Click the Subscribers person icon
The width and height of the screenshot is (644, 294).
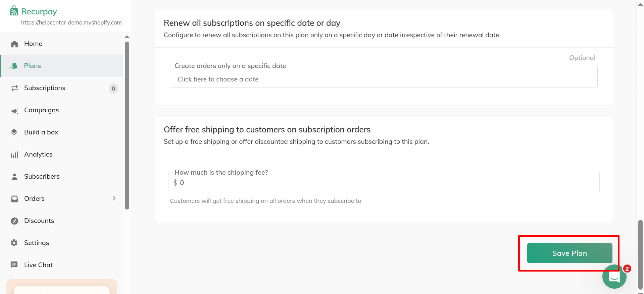[14, 177]
